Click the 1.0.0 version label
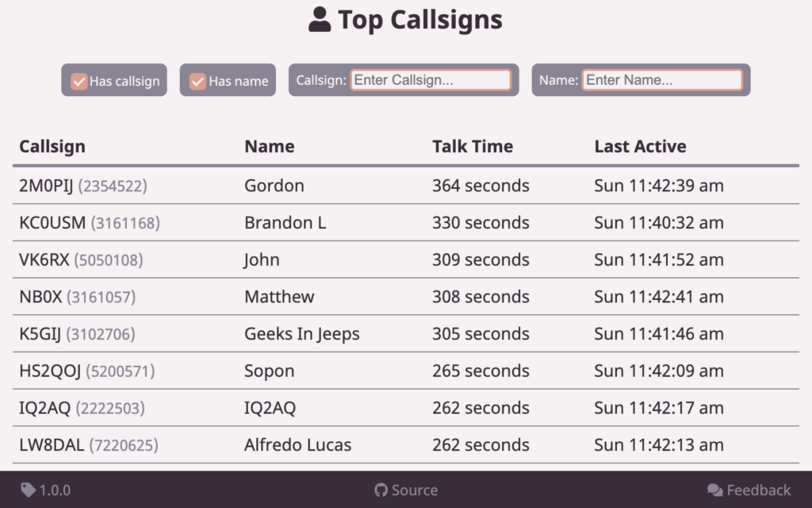The image size is (812, 508). coord(55,490)
